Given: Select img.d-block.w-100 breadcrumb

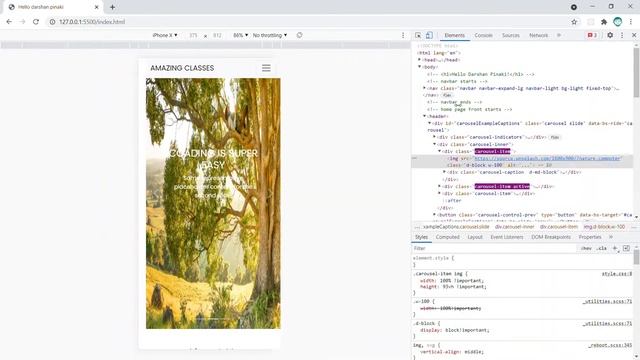Looking at the screenshot, I should [x=604, y=227].
